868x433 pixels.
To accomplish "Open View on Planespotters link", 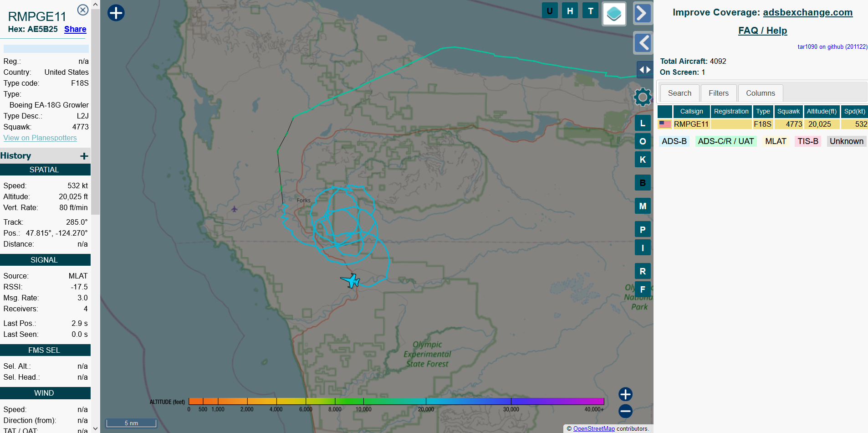I will [x=40, y=138].
